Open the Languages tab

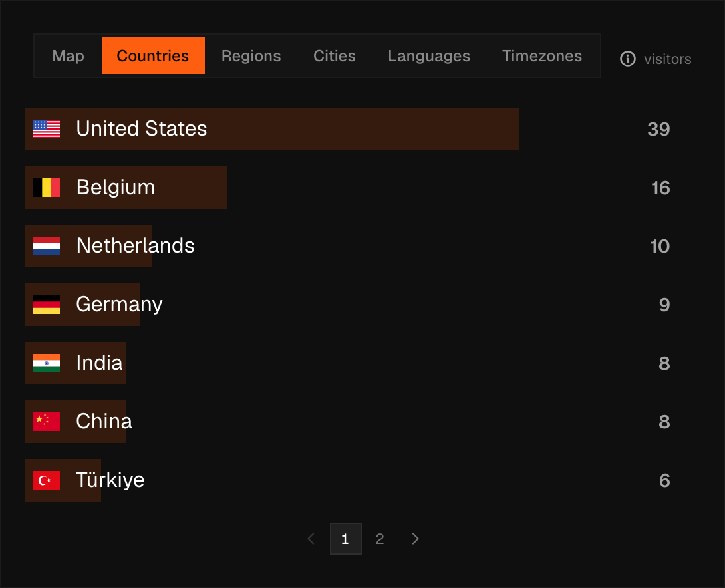(429, 56)
